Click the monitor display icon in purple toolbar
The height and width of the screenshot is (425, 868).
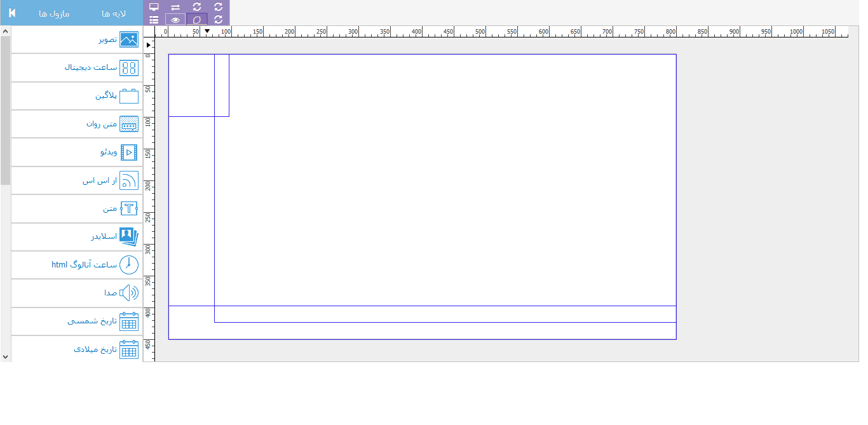(154, 6)
